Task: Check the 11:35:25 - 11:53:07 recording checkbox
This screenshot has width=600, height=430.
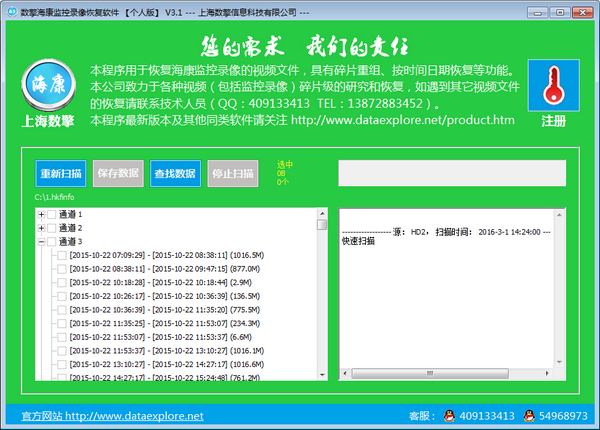Action: (x=62, y=324)
